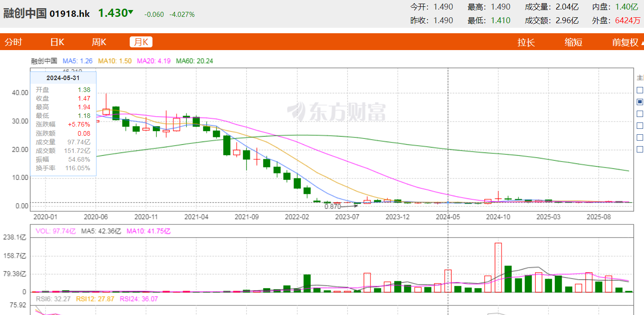Switch to the 周K chart tab
This screenshot has height=315, width=644.
(x=99, y=42)
